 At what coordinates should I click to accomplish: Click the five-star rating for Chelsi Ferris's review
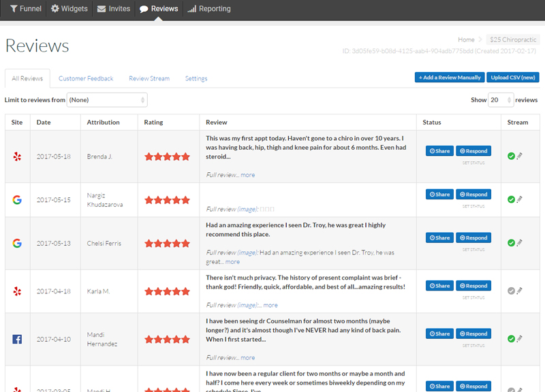(167, 244)
